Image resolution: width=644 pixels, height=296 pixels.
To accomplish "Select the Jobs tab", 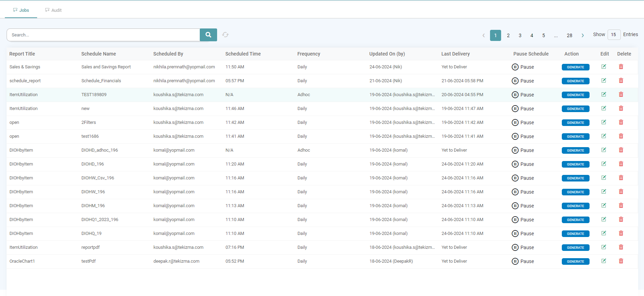I will (x=21, y=10).
